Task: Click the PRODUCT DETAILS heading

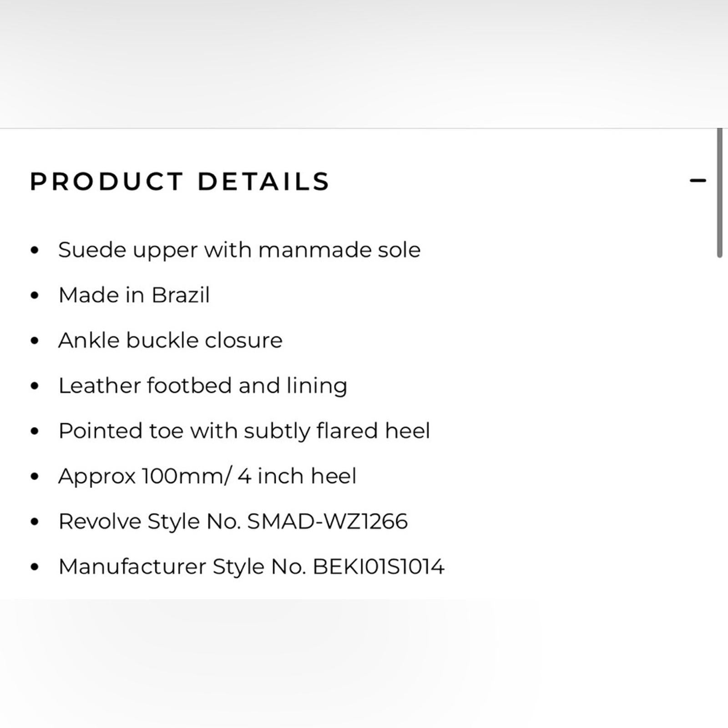Action: 180,182
